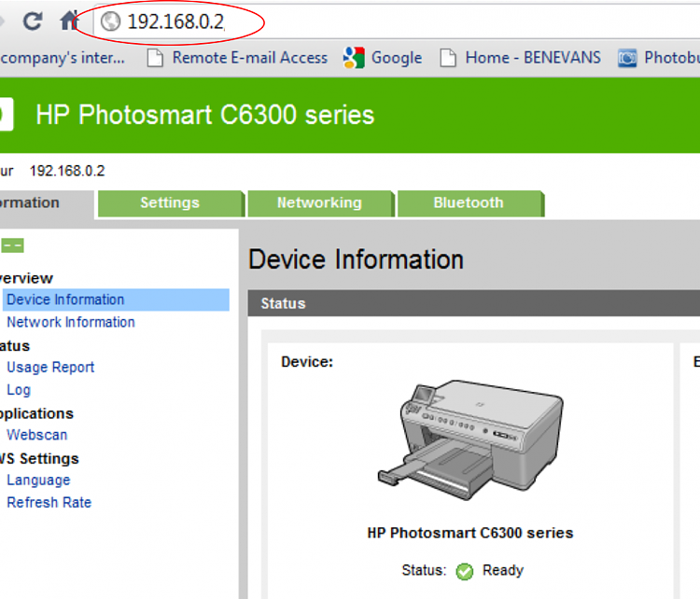Open the company's inter... bookmark
The image size is (700, 599).
[63, 58]
